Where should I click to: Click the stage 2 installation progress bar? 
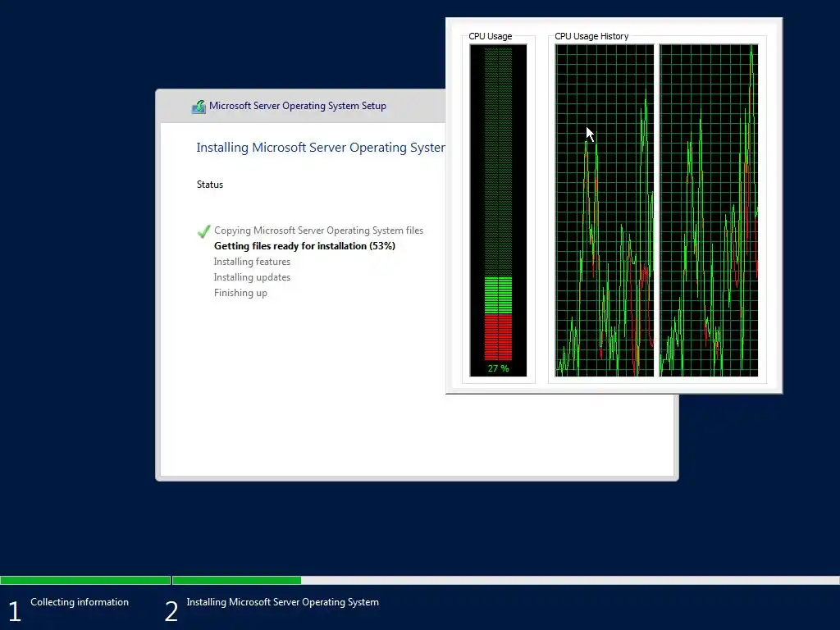[505, 580]
